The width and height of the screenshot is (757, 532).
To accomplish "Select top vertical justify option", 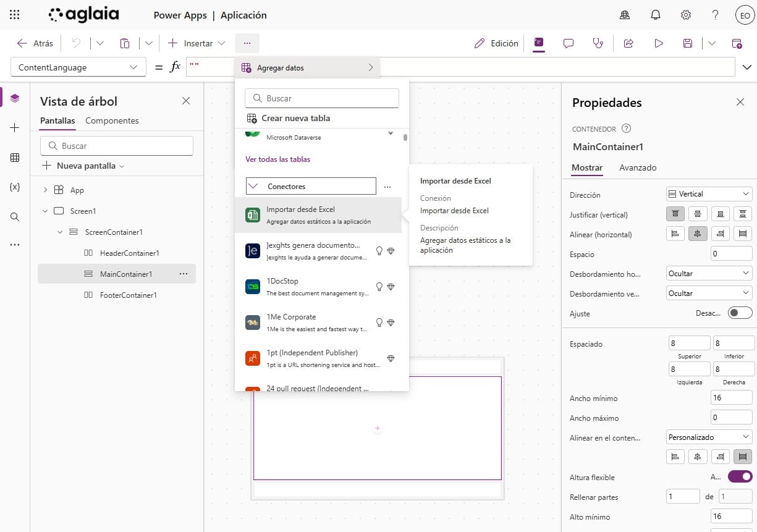I will coord(675,214).
